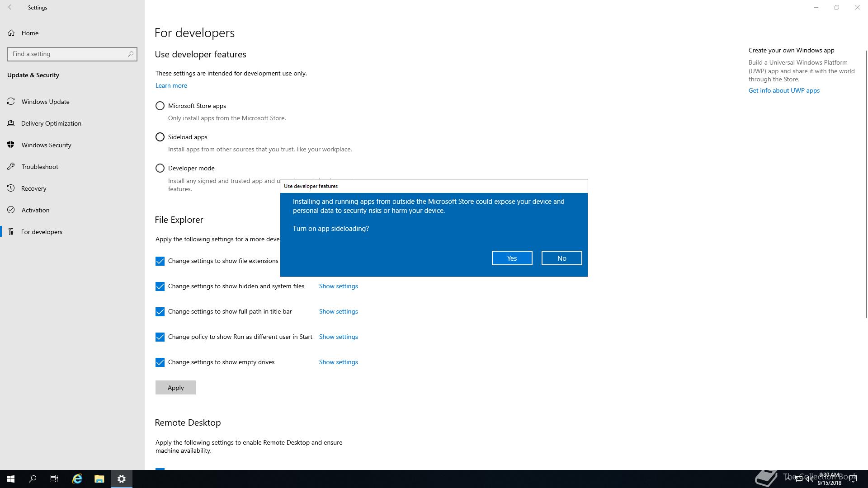Uncheck Run as different user in Start
This screenshot has width=868, height=488.
160,337
